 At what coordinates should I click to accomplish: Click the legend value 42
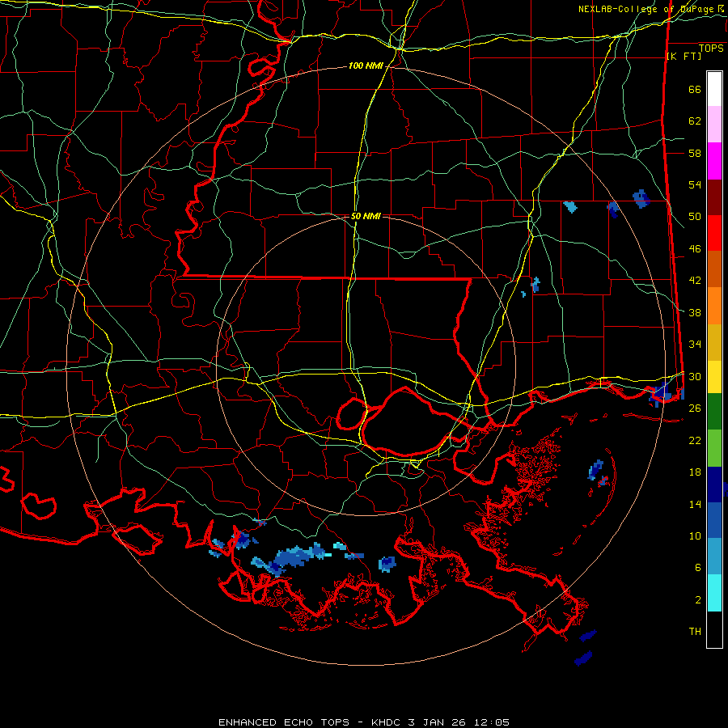695,281
